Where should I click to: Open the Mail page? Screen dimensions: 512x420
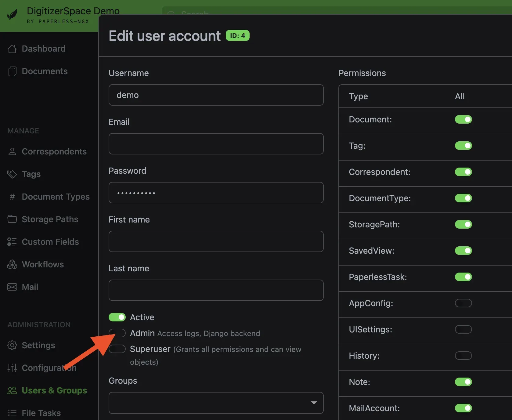point(30,287)
